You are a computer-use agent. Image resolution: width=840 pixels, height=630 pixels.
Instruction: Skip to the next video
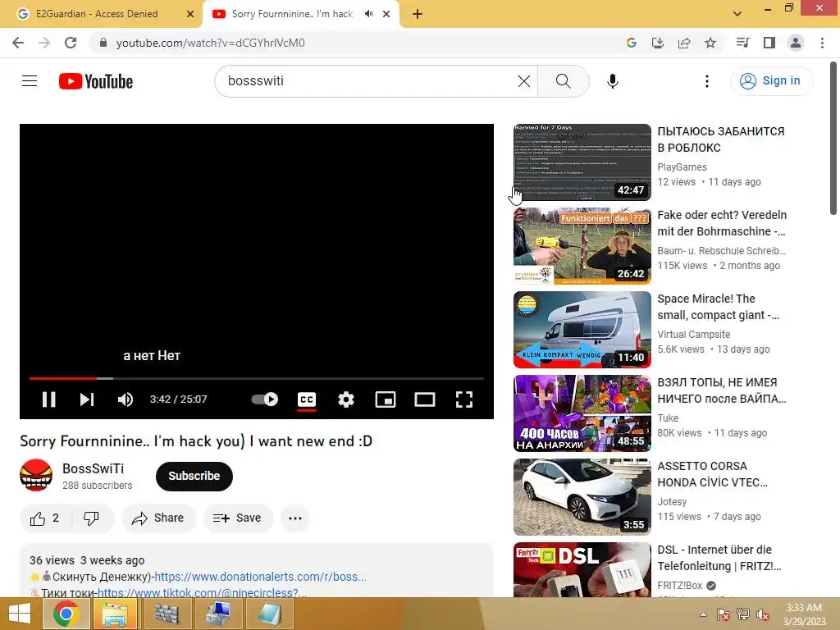tap(87, 399)
